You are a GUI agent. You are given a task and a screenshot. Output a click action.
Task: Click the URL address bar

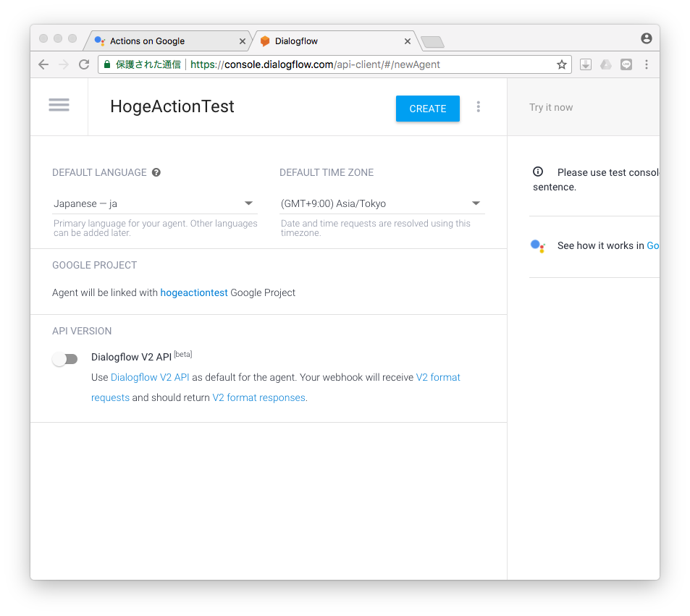tap(335, 64)
